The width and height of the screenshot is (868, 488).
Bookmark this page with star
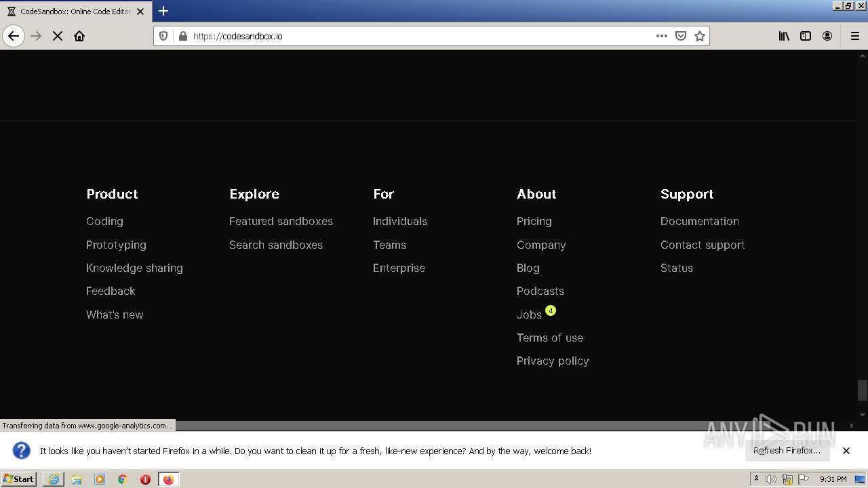click(700, 36)
